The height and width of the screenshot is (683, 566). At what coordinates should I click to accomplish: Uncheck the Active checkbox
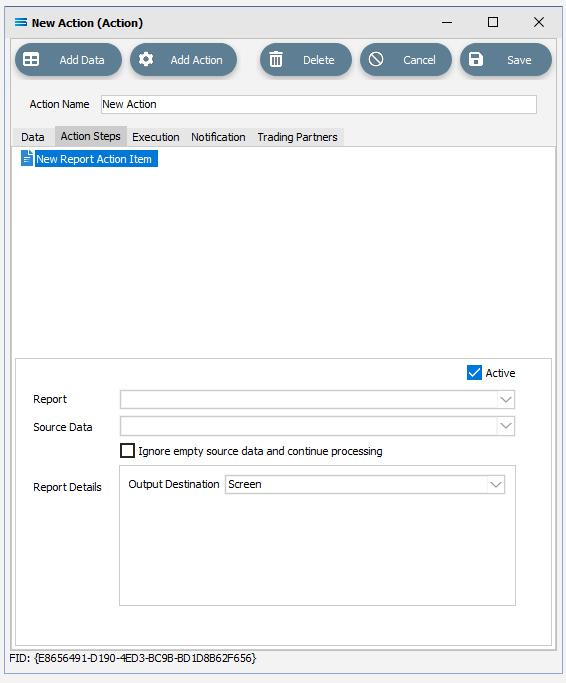474,373
